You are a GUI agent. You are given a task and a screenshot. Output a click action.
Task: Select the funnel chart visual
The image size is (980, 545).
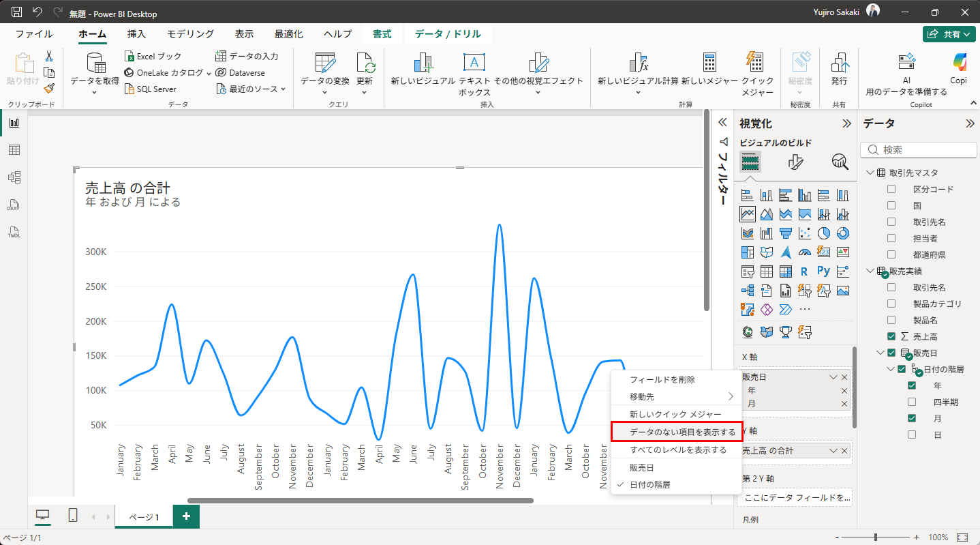(785, 233)
